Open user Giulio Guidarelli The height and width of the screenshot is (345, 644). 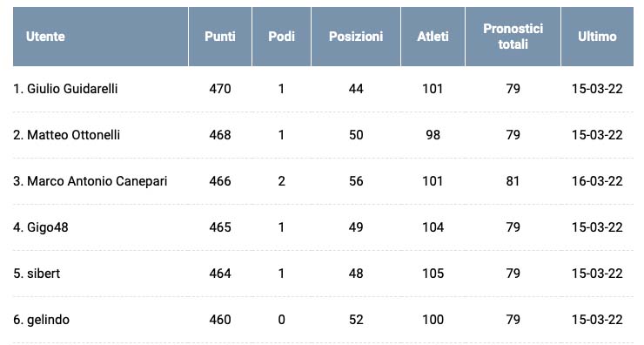[x=72, y=89]
